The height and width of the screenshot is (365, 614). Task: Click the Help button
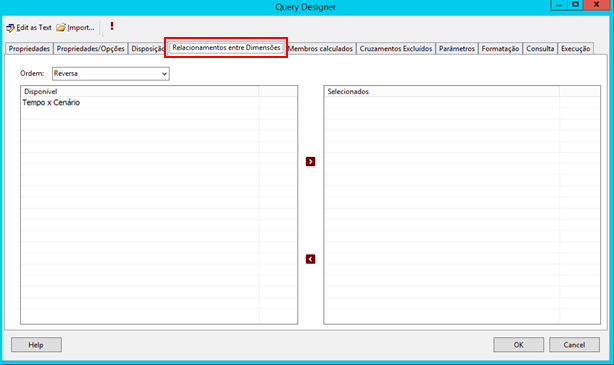[x=36, y=345]
